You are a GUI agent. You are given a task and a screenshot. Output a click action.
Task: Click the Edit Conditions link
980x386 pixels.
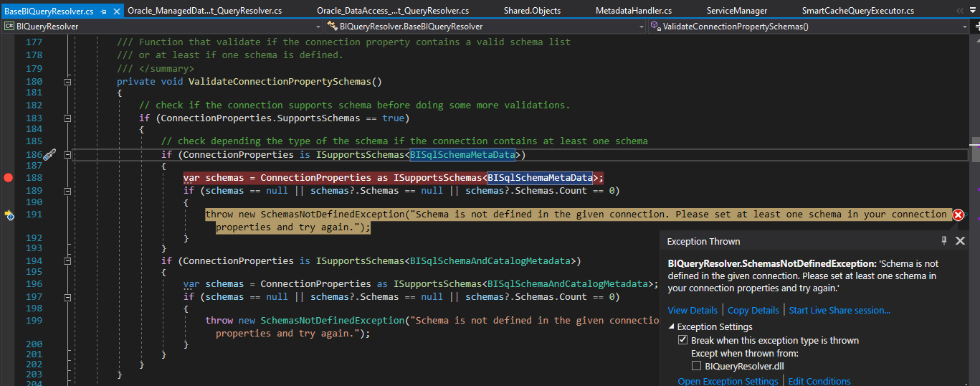point(819,381)
